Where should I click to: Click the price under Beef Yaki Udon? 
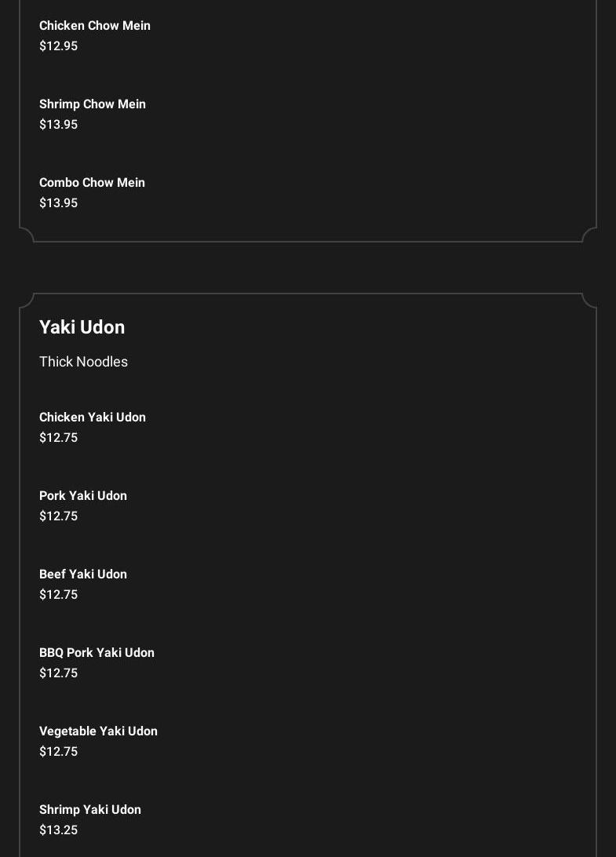[59, 595]
